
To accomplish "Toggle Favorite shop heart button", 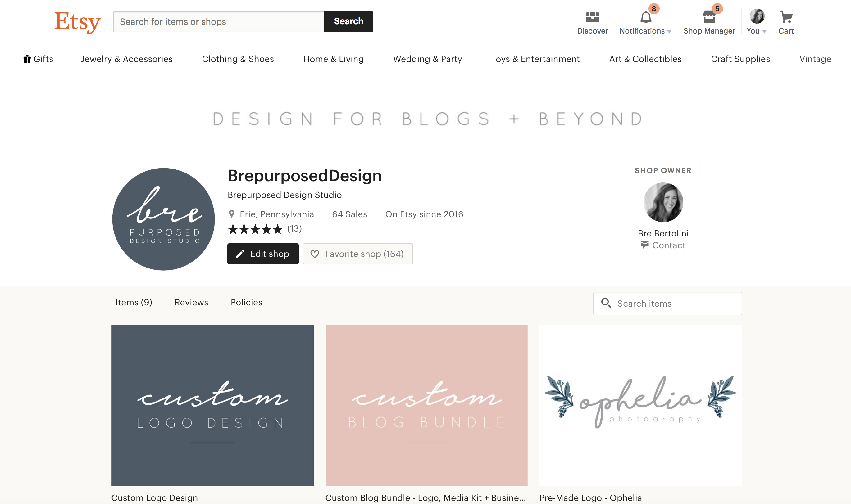I will pyautogui.click(x=357, y=254).
